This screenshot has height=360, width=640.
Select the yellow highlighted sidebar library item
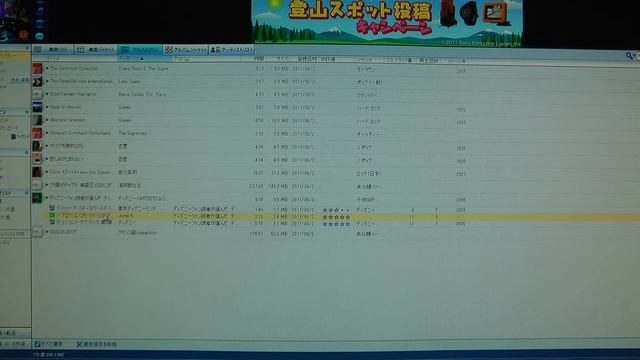pos(15,56)
